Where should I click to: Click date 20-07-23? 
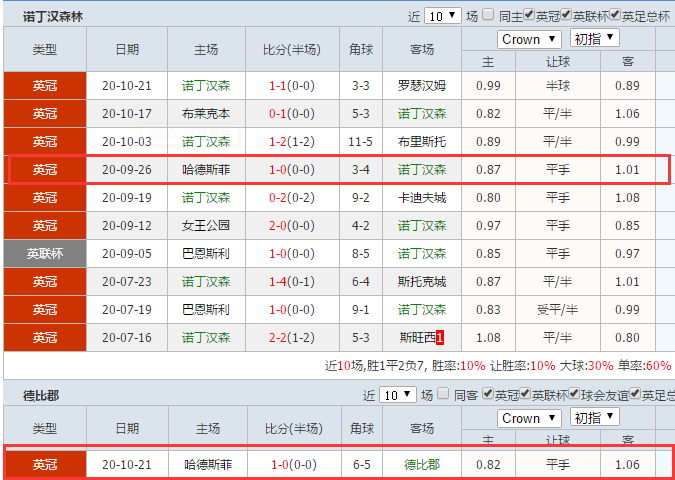[x=127, y=282]
